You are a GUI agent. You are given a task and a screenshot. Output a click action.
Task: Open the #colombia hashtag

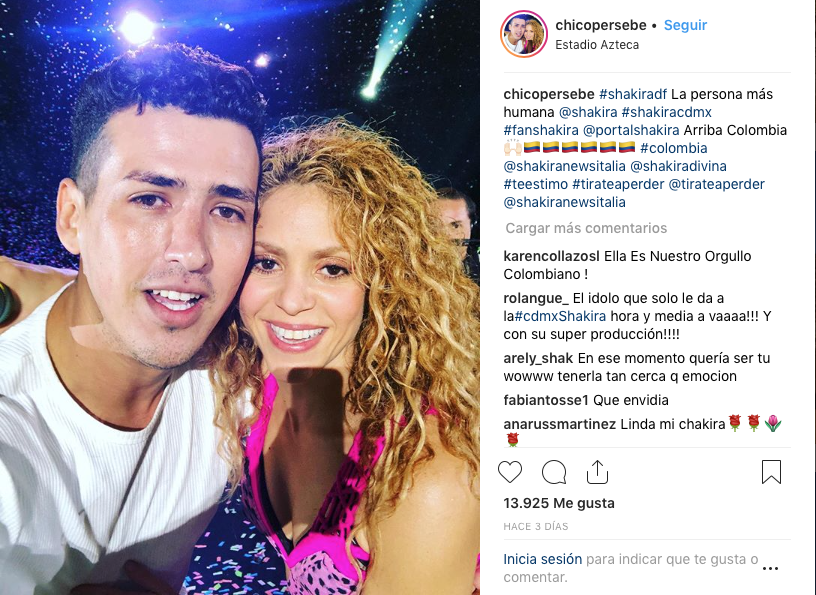coord(673,148)
